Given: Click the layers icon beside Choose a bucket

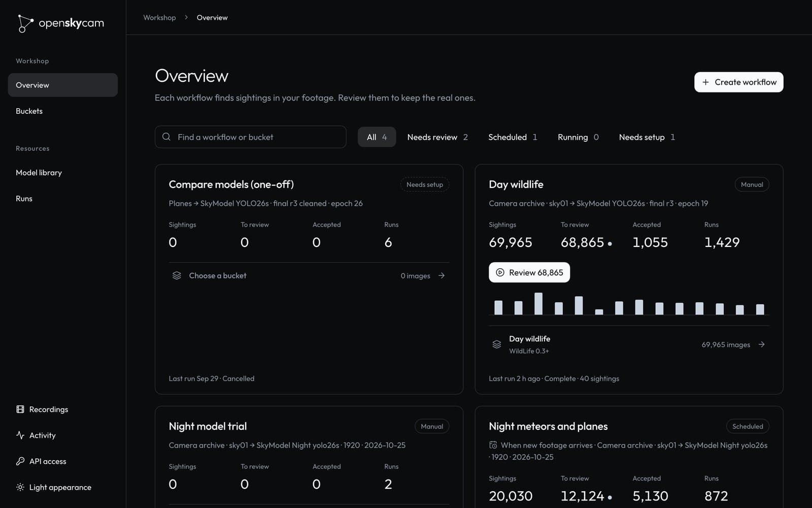Looking at the screenshot, I should (x=177, y=275).
